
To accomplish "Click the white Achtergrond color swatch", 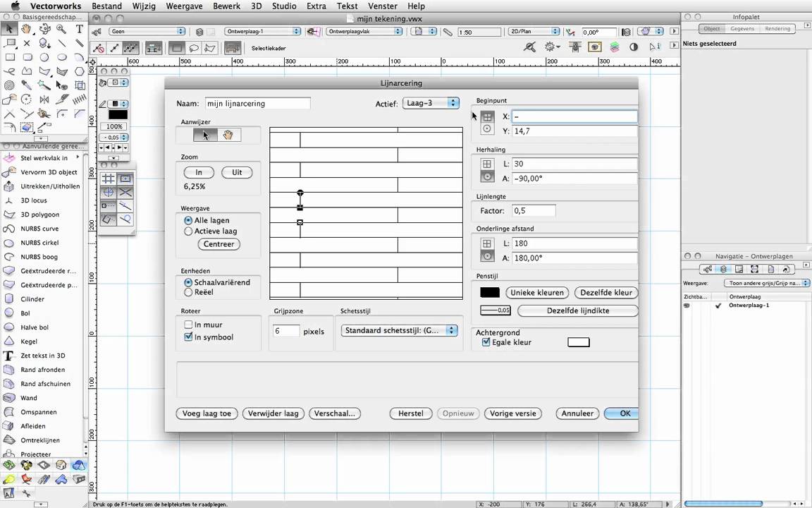I will click(579, 342).
